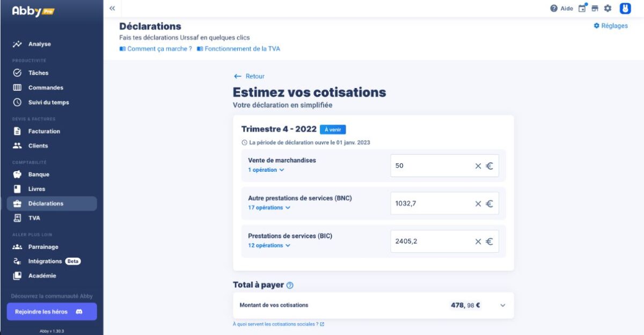Click the rabbit profile avatar
Image resolution: width=644 pixels, height=335 pixels.
625,9
